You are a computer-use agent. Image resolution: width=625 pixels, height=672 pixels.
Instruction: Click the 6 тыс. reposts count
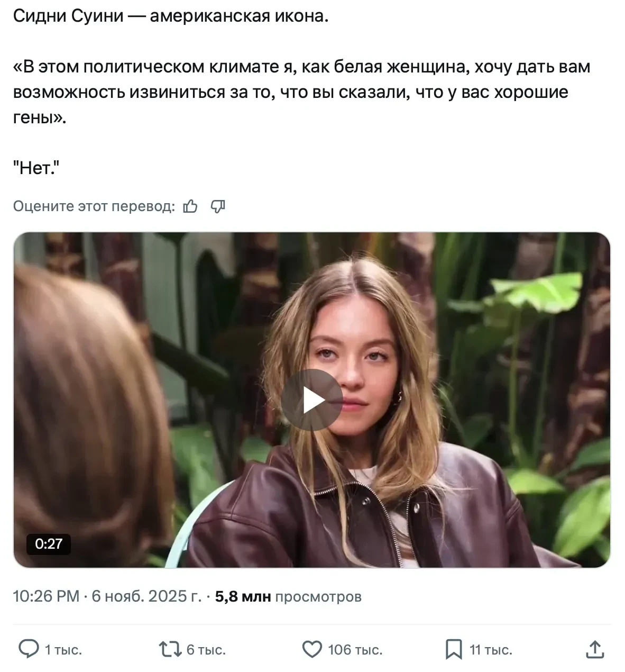pos(206,650)
